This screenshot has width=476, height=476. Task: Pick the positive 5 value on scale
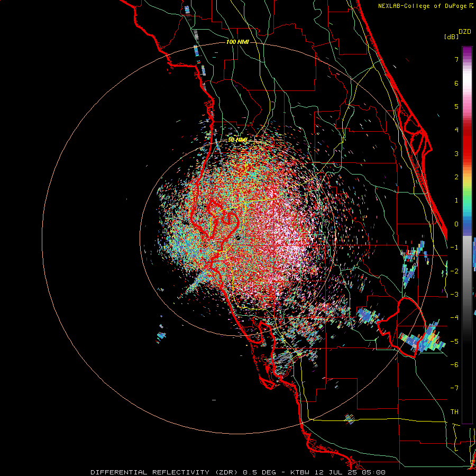click(x=456, y=106)
